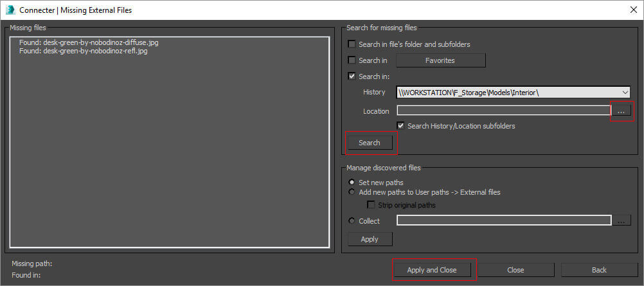Viewport: 644px width, 286px height.
Task: Browse for Location folder with ... button
Action: click(x=622, y=111)
